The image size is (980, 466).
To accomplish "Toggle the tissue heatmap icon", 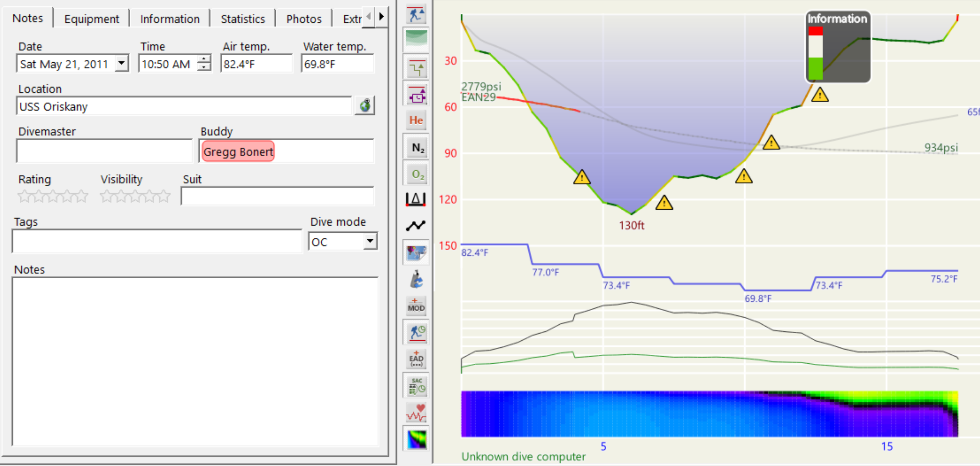I will pos(417,439).
